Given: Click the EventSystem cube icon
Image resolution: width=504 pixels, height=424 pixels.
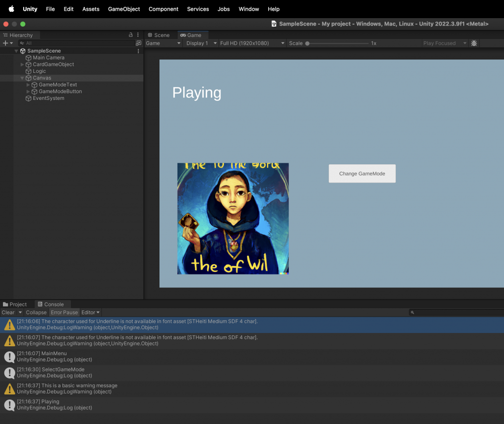Looking at the screenshot, I should (28, 98).
